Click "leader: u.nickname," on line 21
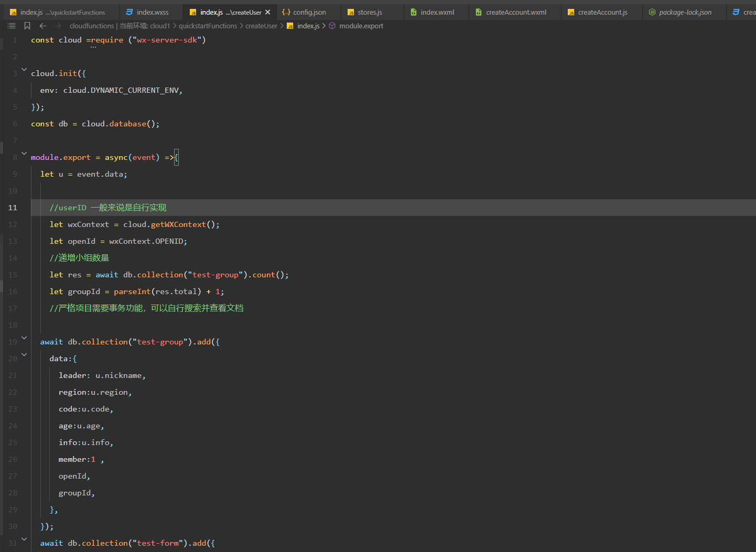Viewport: 756px width, 552px height. click(102, 375)
